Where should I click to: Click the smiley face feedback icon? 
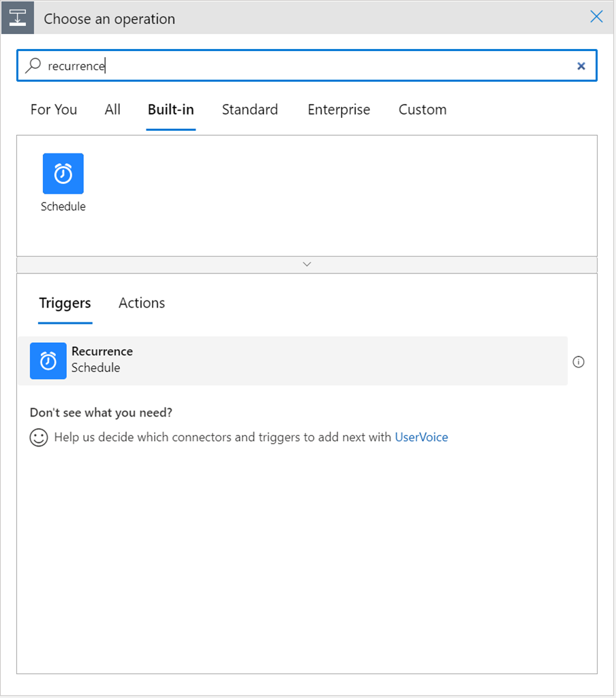[39, 438]
